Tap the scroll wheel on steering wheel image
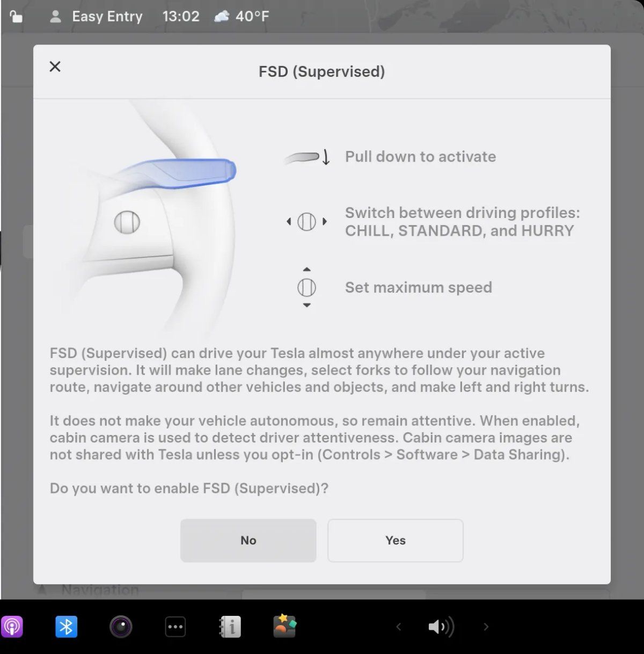Viewport: 644px width, 654px height. click(x=127, y=222)
